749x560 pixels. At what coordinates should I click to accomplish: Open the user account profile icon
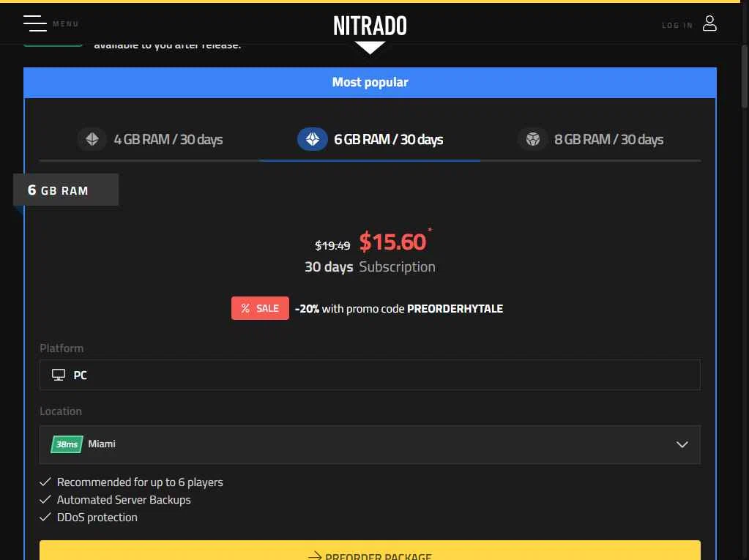(x=709, y=23)
